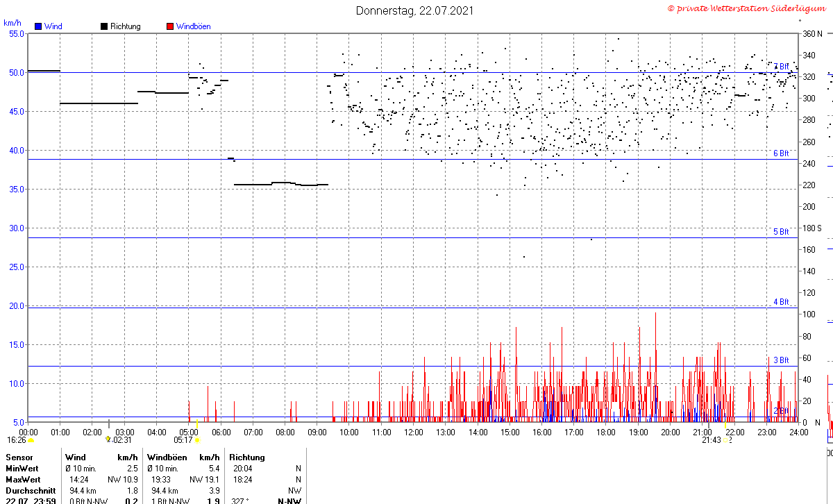Click the black Richtung legend swatch
833x504 pixels.
click(x=104, y=26)
